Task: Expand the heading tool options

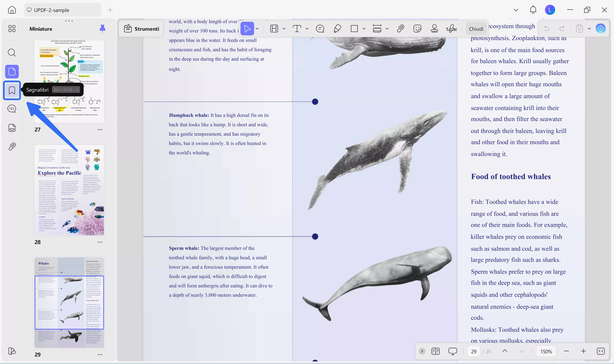Action: tap(284, 29)
